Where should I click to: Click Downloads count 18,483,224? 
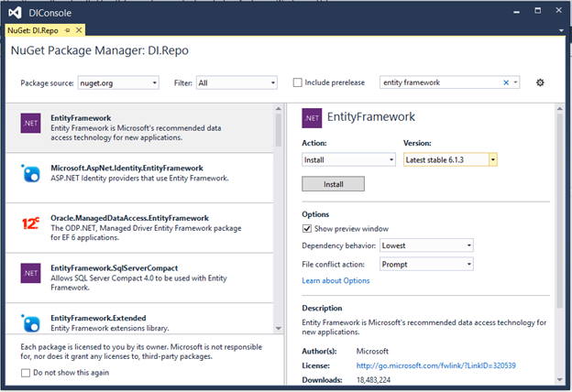(373, 380)
